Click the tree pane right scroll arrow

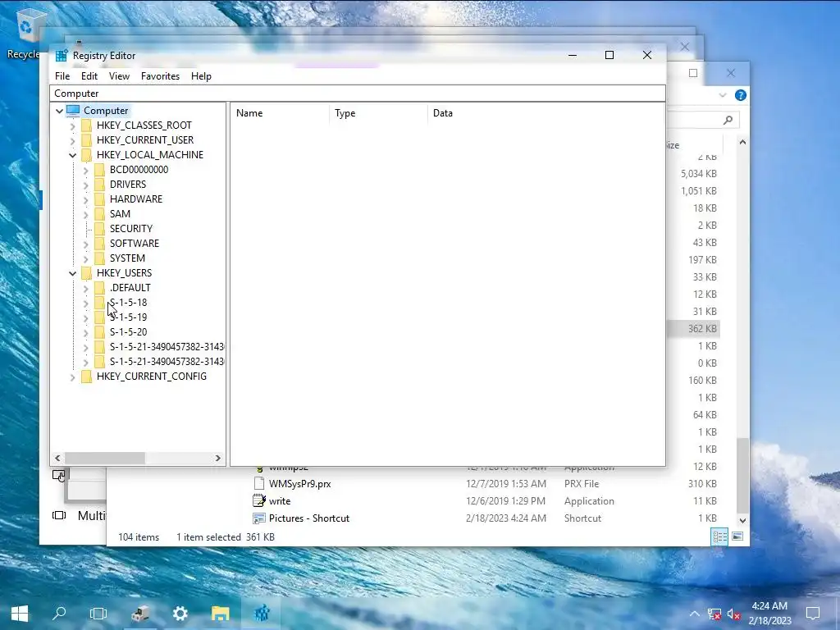pos(217,458)
